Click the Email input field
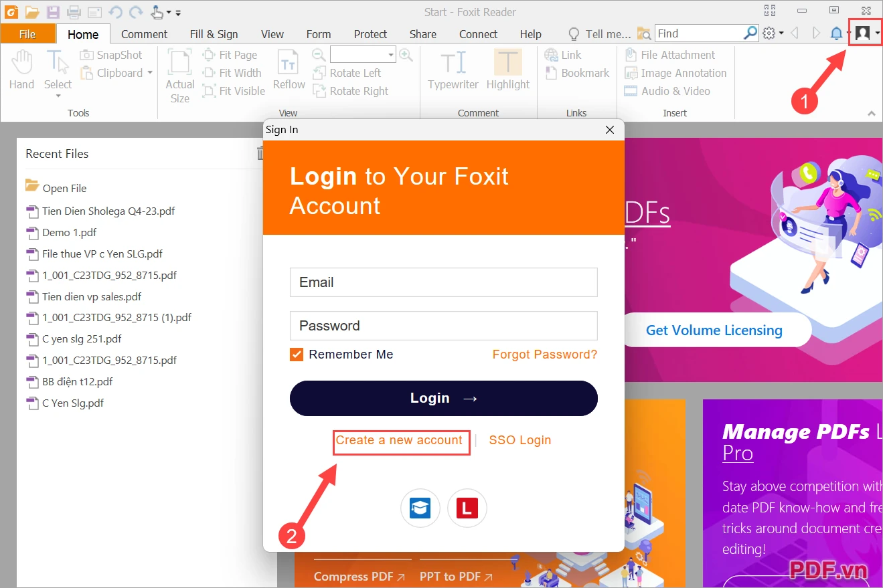This screenshot has width=883, height=588. (x=443, y=282)
